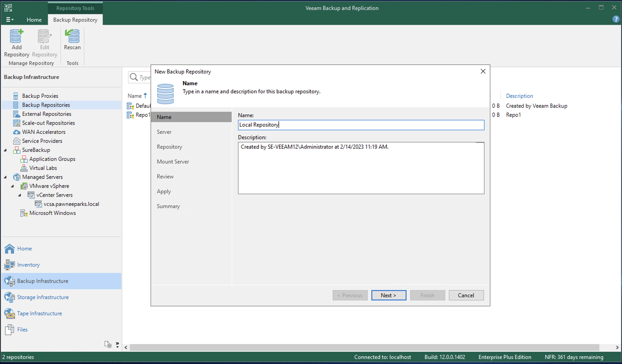
Task: Select VMware vSphere tree node
Action: [49, 186]
